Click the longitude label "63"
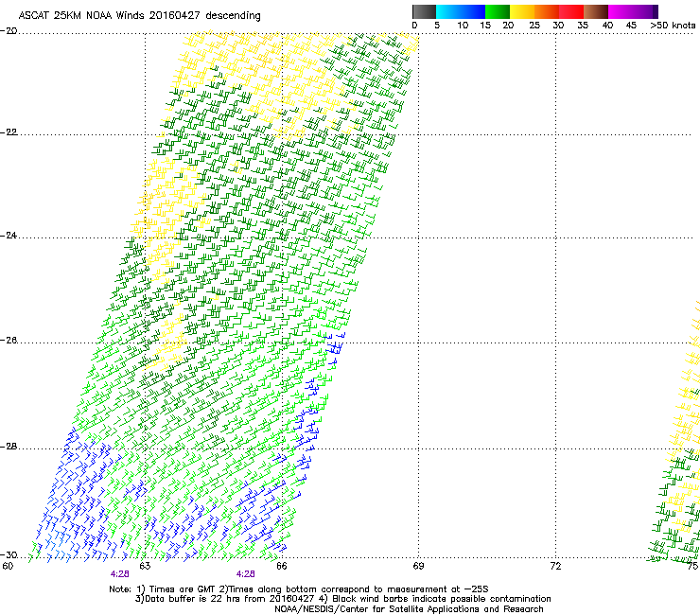Image resolution: width=700 pixels, height=615 pixels. (x=145, y=567)
